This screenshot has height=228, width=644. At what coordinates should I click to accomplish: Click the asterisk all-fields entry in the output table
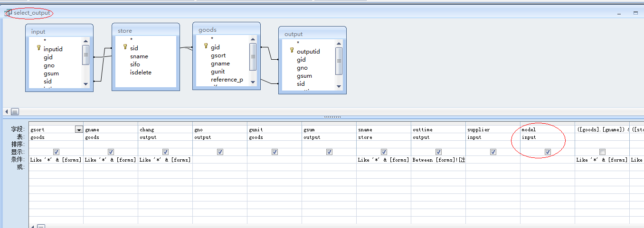(x=298, y=43)
